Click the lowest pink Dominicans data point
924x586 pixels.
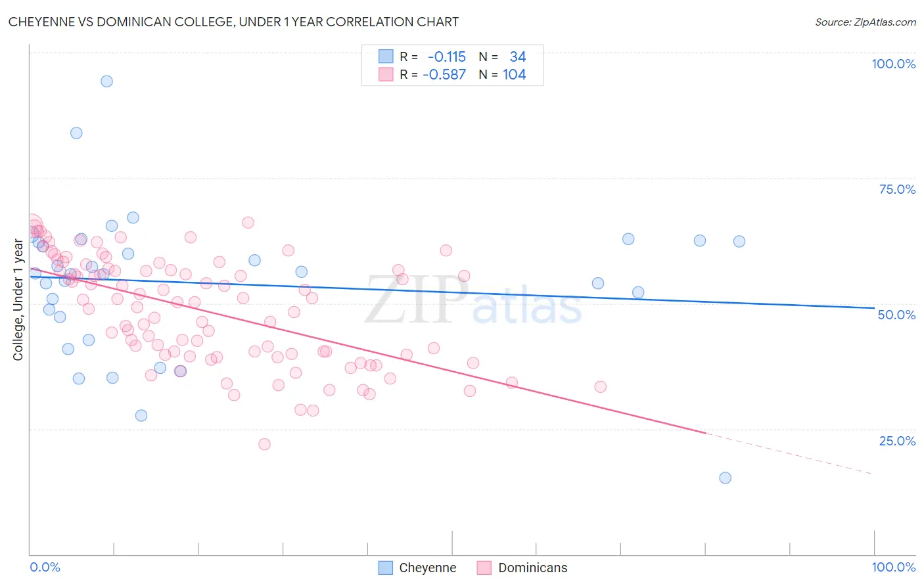264,444
